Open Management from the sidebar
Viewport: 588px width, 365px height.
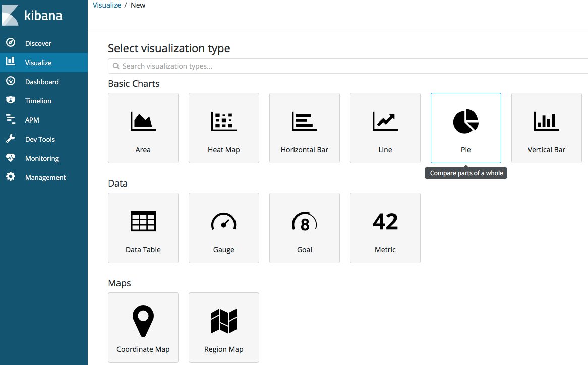[44, 177]
